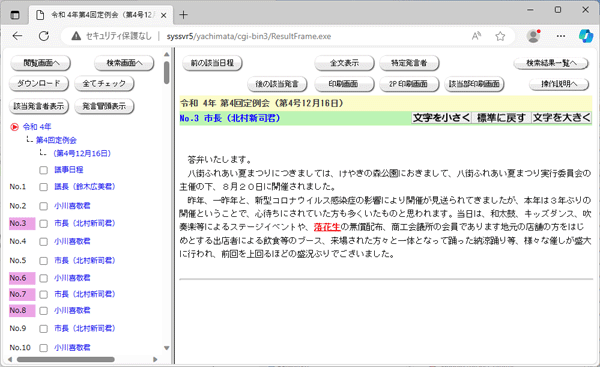The height and width of the screenshot is (367, 600).
Task: Check the No.5 市長 checkbox
Action: [x=44, y=261]
